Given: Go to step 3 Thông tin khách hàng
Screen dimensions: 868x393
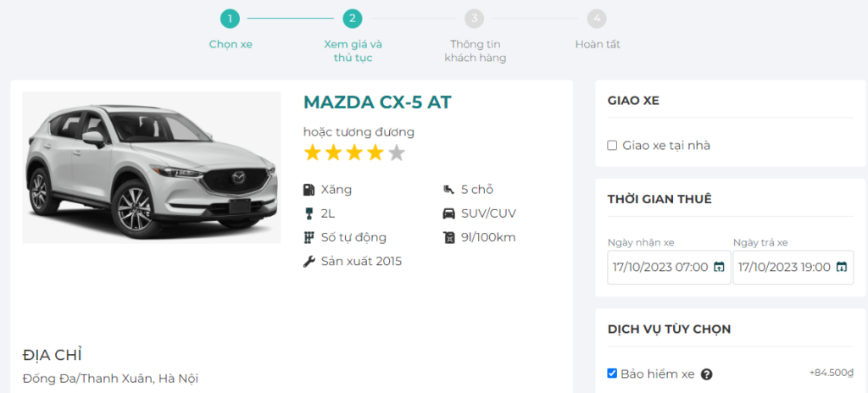Looking at the screenshot, I should coord(475,18).
